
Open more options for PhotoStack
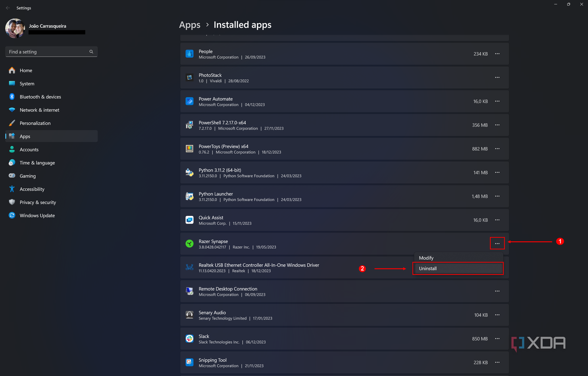tap(497, 78)
